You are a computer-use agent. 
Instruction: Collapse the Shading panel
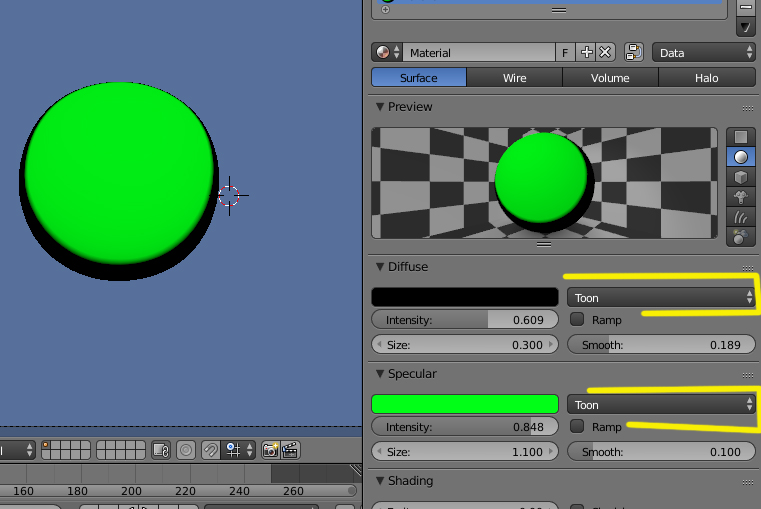[380, 481]
